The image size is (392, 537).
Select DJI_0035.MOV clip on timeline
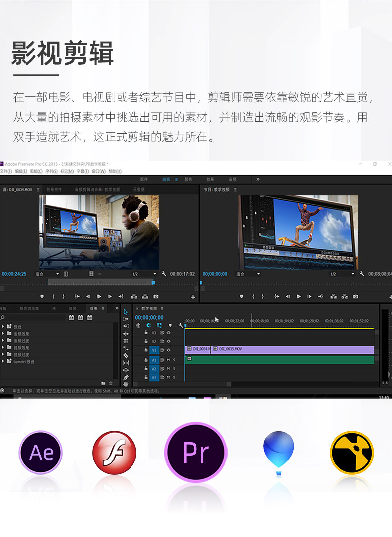click(x=293, y=349)
